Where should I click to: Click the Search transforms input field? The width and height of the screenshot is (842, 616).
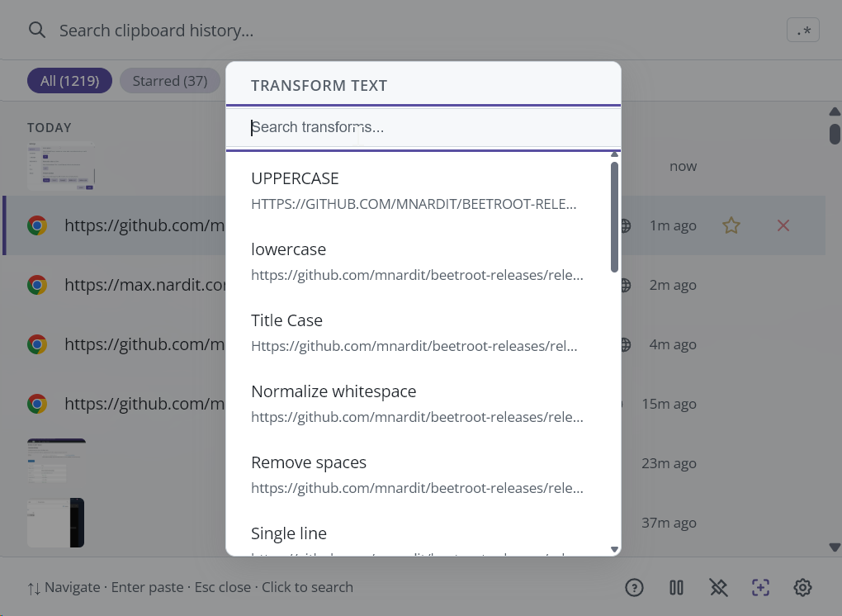pos(423,128)
